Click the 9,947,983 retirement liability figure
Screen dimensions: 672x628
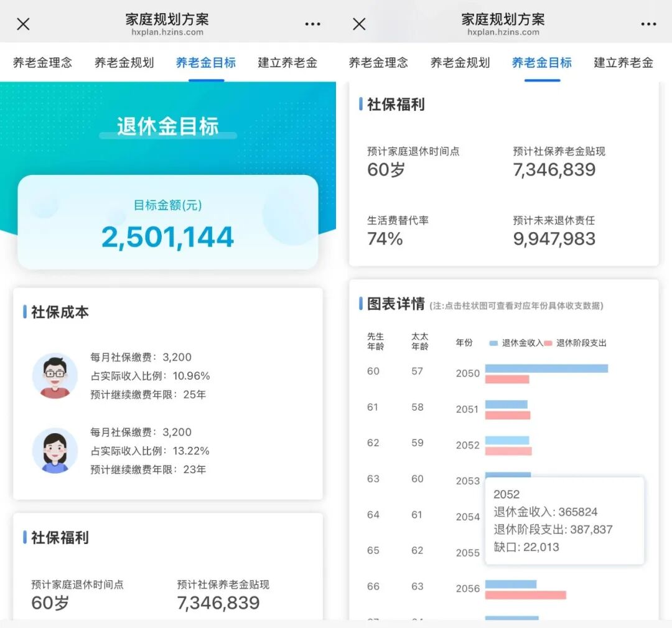pyautogui.click(x=554, y=238)
